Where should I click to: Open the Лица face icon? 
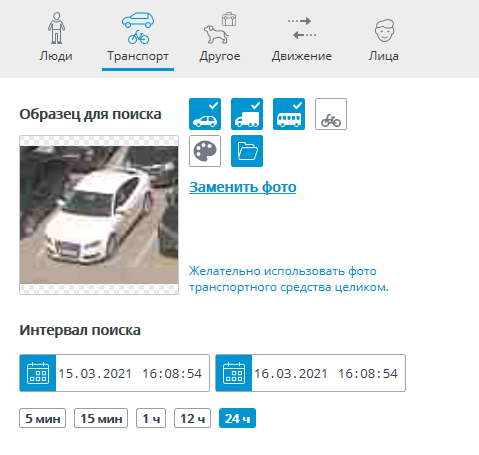pyautogui.click(x=384, y=30)
